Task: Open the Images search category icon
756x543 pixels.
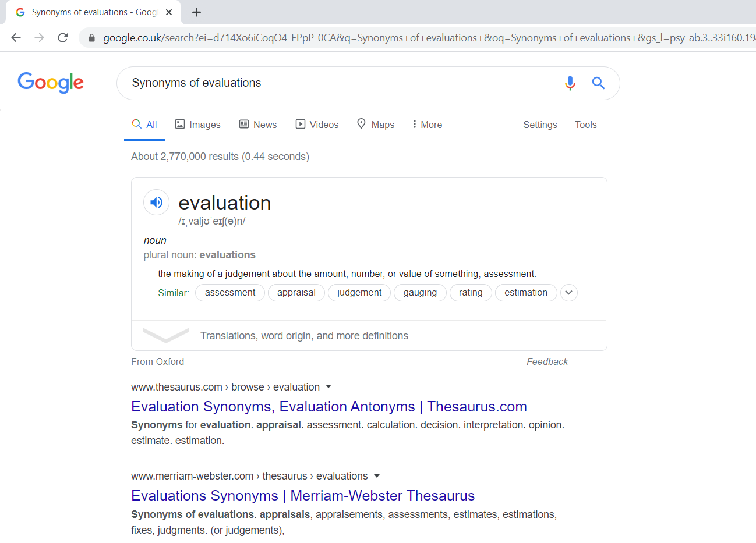Action: [x=179, y=124]
